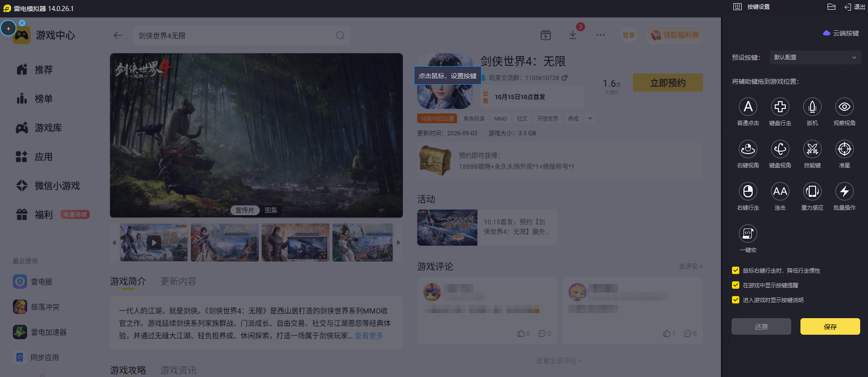Launch 雷电圈 from recent list
Image resolution: width=868 pixels, height=377 pixels.
click(x=33, y=281)
